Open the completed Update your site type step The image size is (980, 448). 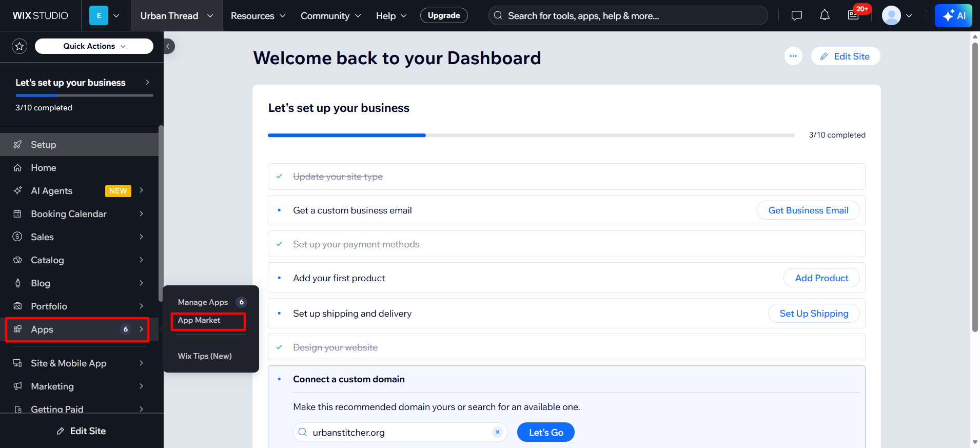pos(566,177)
